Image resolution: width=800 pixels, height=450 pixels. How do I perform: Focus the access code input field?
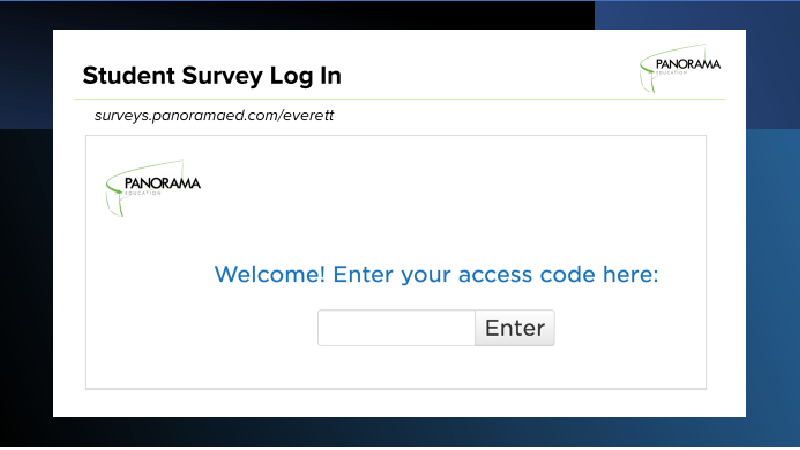click(x=396, y=328)
